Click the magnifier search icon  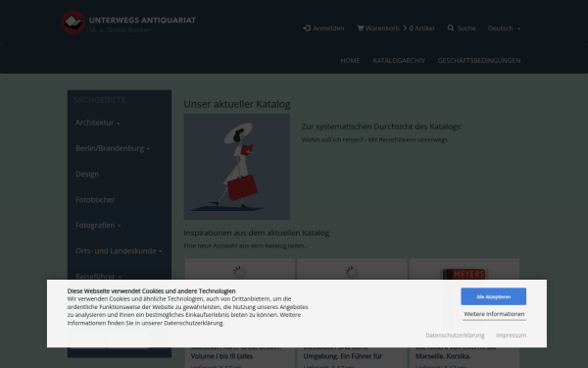pyautogui.click(x=451, y=27)
